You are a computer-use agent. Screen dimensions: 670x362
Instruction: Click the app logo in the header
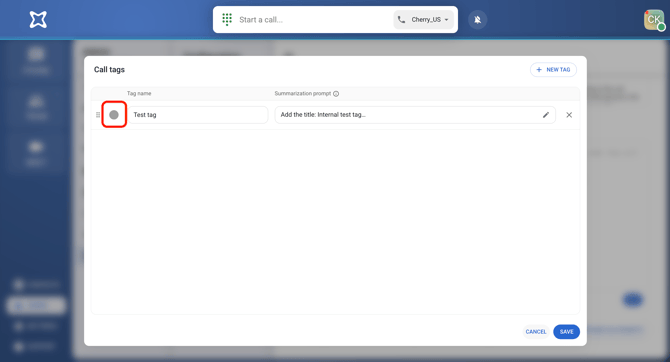[38, 20]
